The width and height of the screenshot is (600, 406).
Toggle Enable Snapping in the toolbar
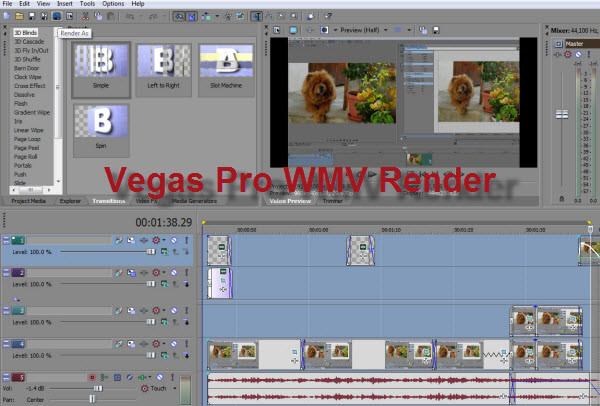point(179,16)
